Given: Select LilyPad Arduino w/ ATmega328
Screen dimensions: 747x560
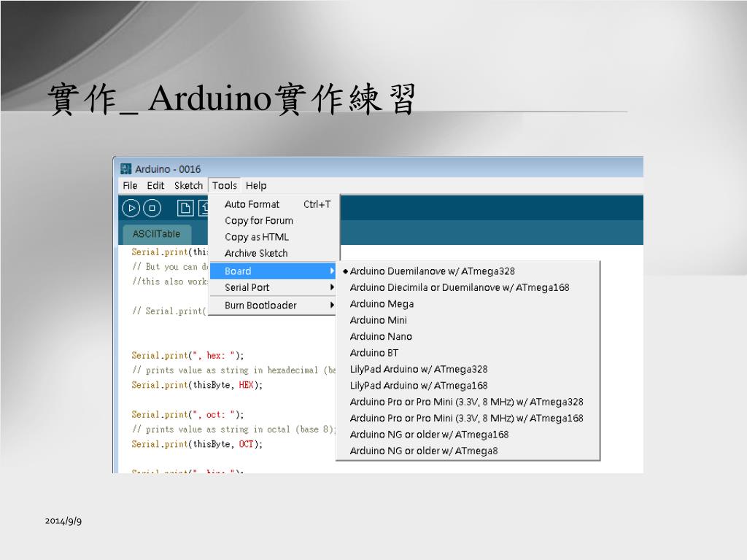Looking at the screenshot, I should coord(468,369).
